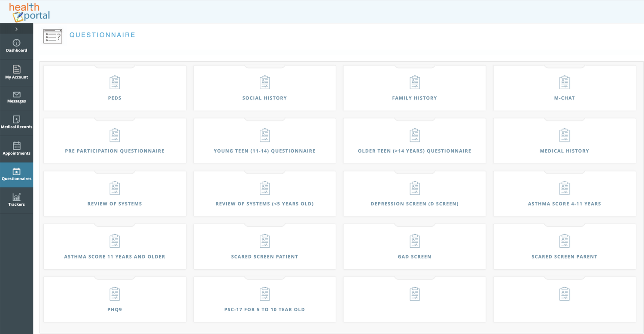Click the Health Portal logo
The width and height of the screenshot is (644, 334).
coord(30,12)
